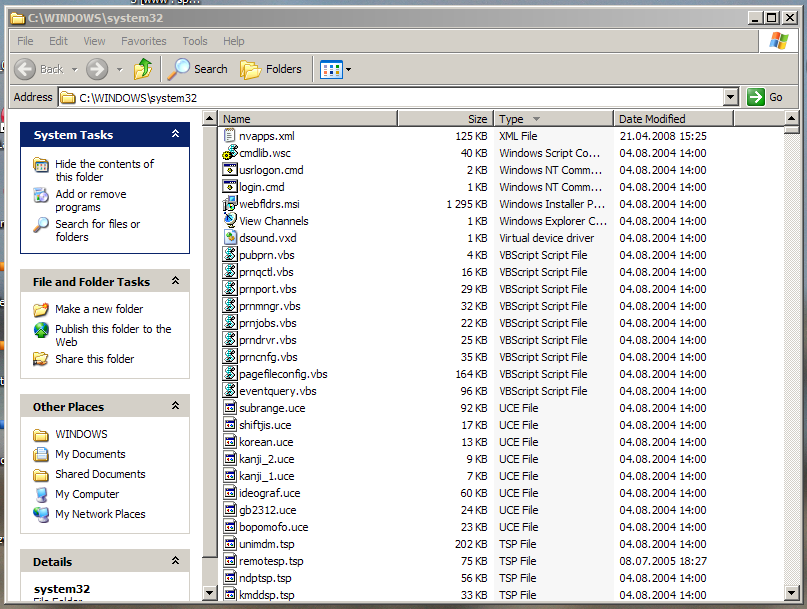
Task: Select the cmdlib.wsc gear icon
Action: pyautogui.click(x=230, y=152)
